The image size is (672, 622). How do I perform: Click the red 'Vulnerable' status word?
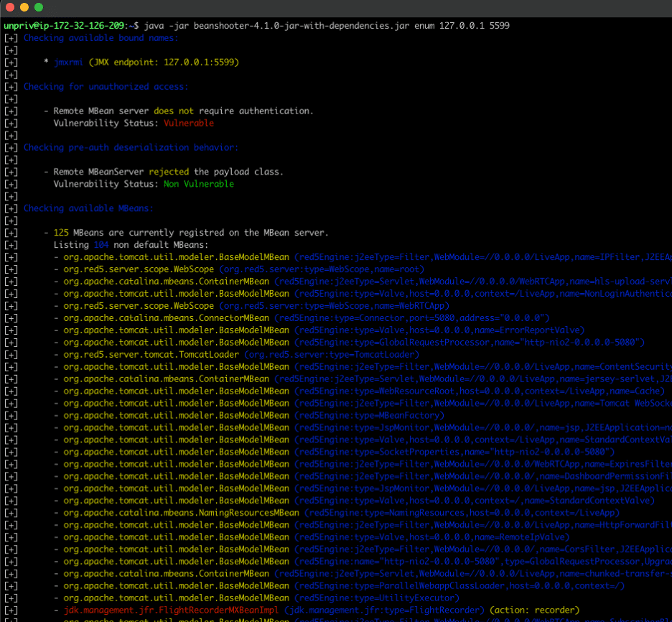click(189, 123)
